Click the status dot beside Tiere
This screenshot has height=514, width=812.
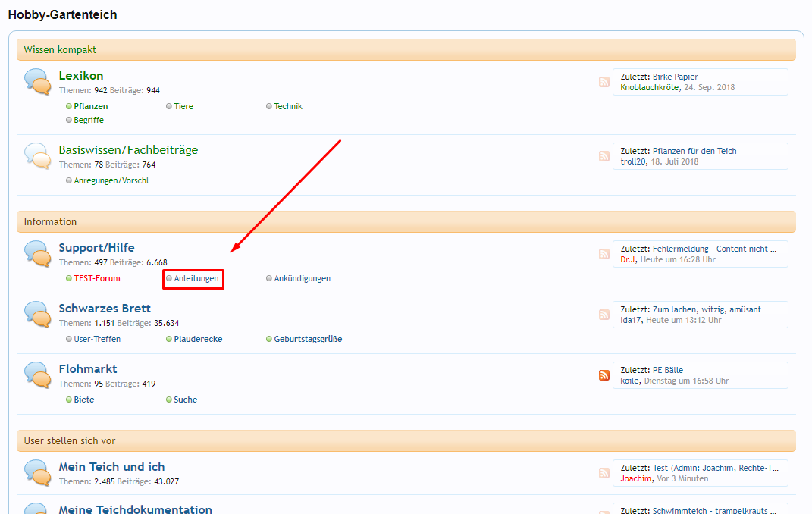click(x=169, y=106)
